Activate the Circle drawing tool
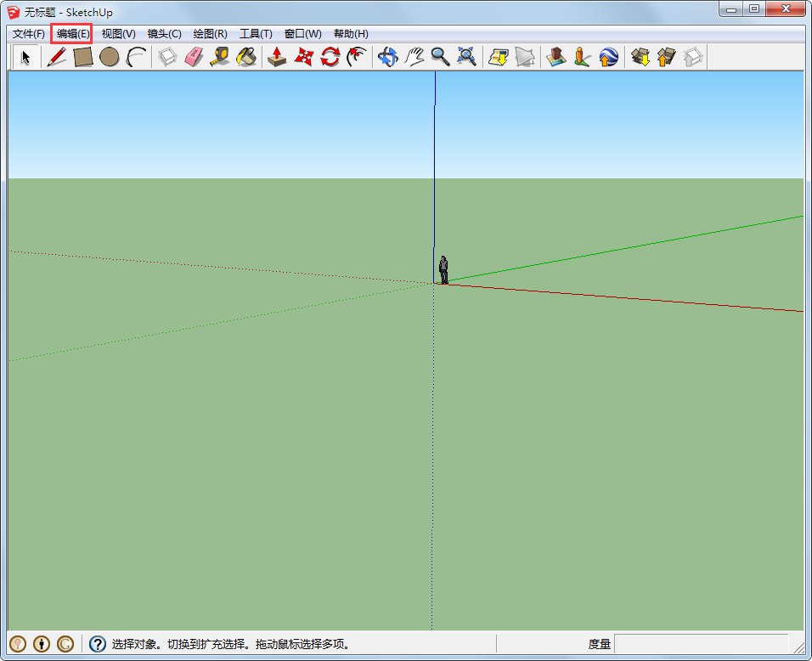 point(109,57)
